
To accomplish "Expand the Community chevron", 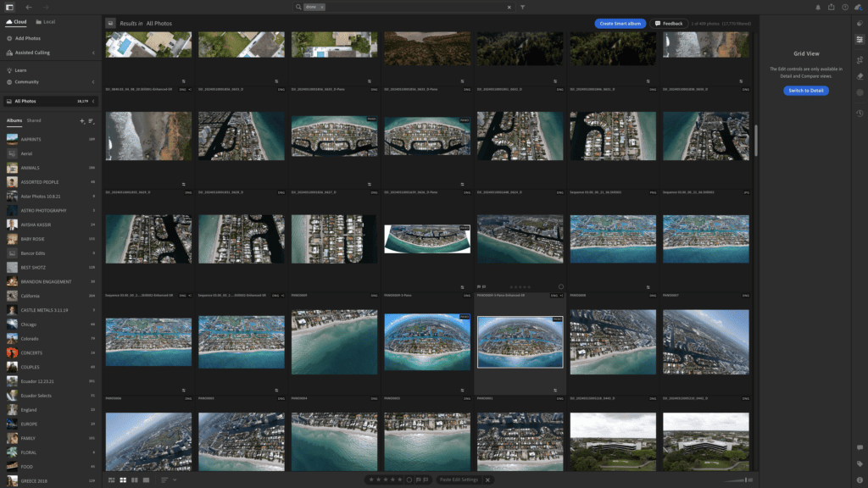I will point(93,82).
